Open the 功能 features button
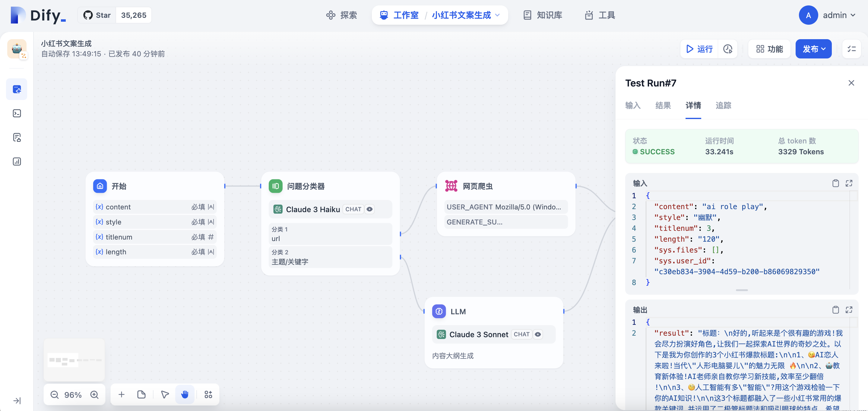Viewport: 868px width, 411px height. tap(769, 49)
